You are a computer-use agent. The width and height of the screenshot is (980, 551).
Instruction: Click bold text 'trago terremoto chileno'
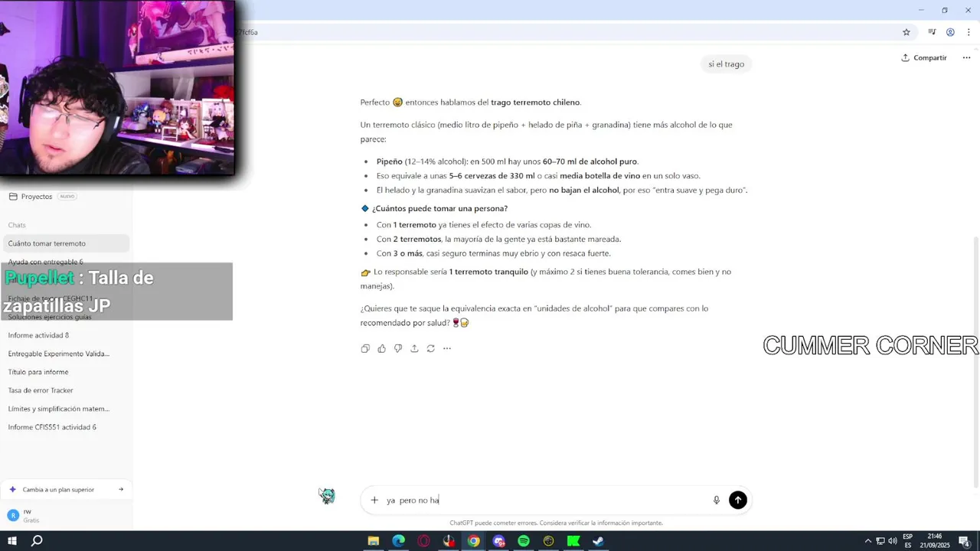535,103
